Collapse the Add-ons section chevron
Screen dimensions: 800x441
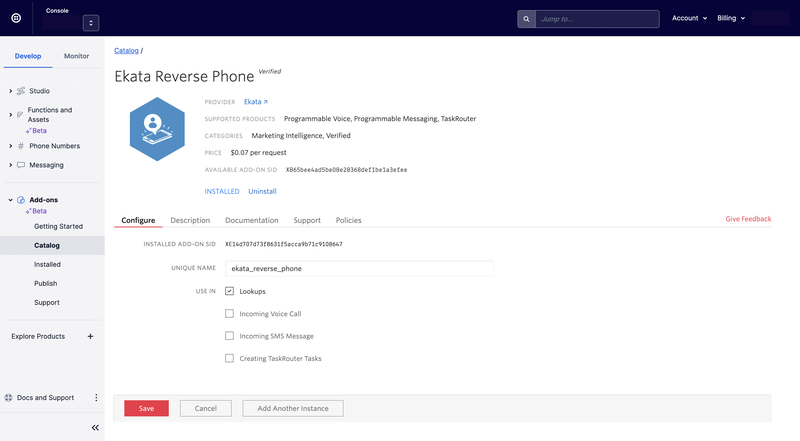(10, 200)
